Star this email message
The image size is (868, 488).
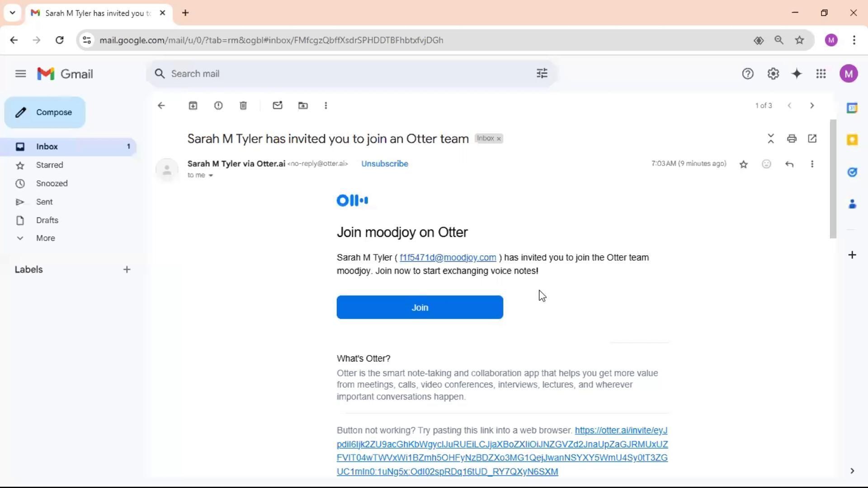tap(744, 164)
